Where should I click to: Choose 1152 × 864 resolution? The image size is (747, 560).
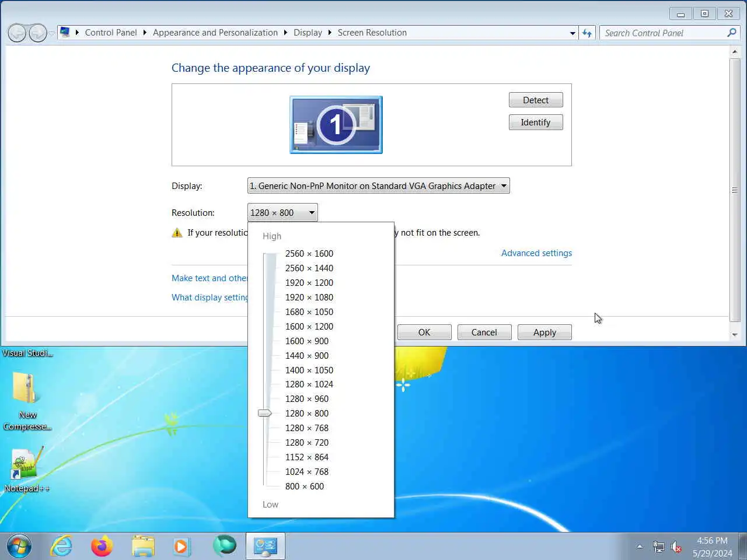pyautogui.click(x=307, y=457)
